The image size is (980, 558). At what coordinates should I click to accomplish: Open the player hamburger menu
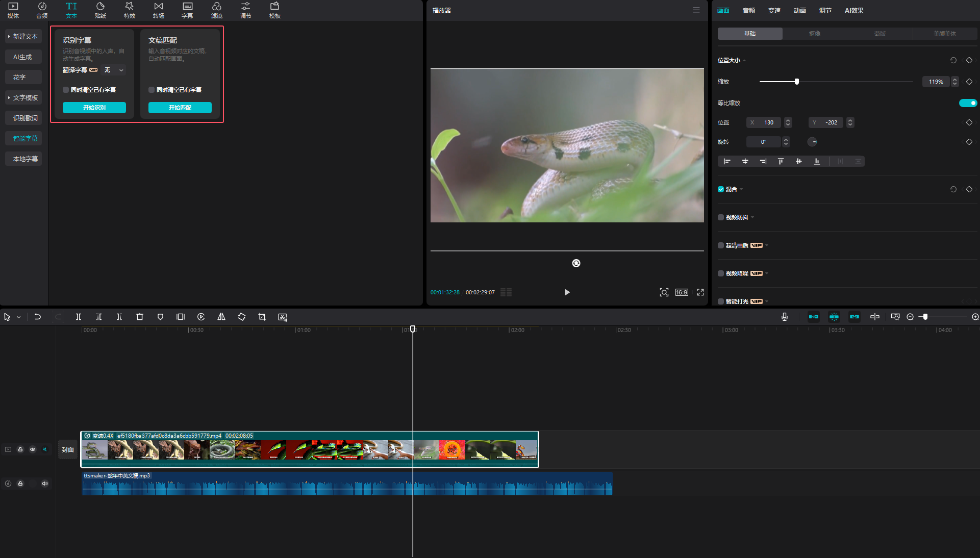click(x=696, y=10)
